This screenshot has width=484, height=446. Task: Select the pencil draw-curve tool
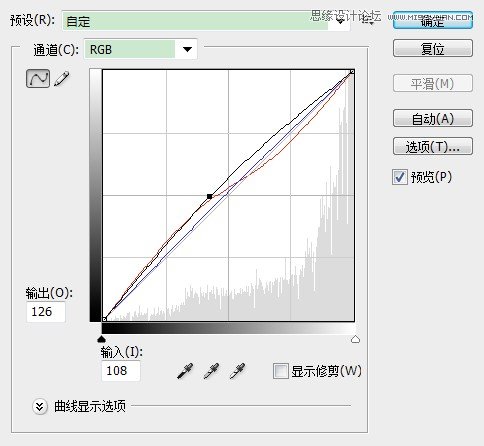[62, 79]
